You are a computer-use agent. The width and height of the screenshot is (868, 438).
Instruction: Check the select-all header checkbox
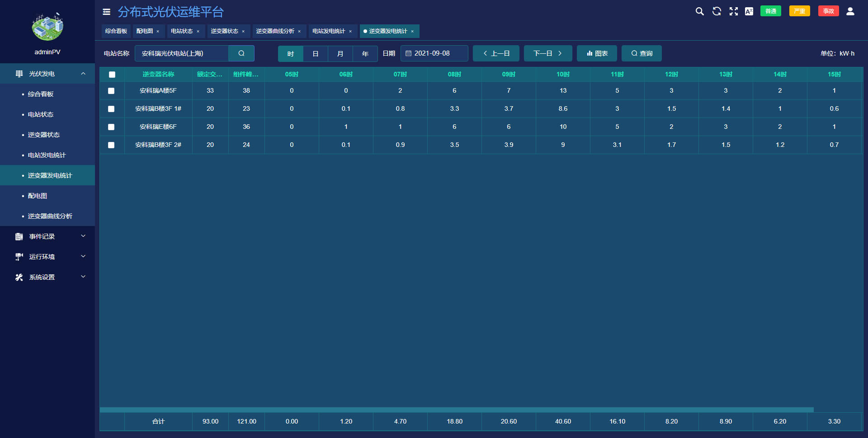(x=112, y=75)
